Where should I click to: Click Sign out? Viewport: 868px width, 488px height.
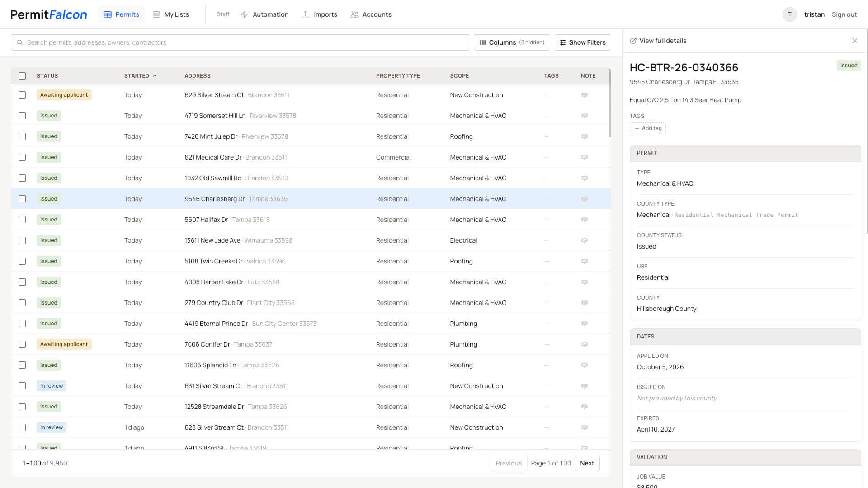(x=844, y=14)
